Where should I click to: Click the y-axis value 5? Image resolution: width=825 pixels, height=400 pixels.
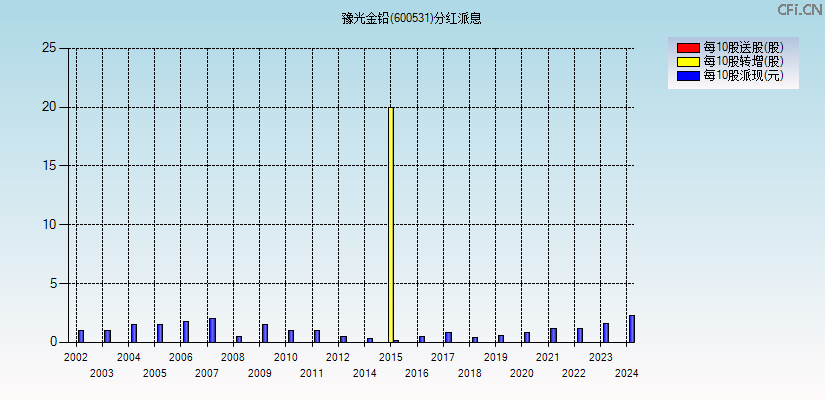(x=53, y=283)
